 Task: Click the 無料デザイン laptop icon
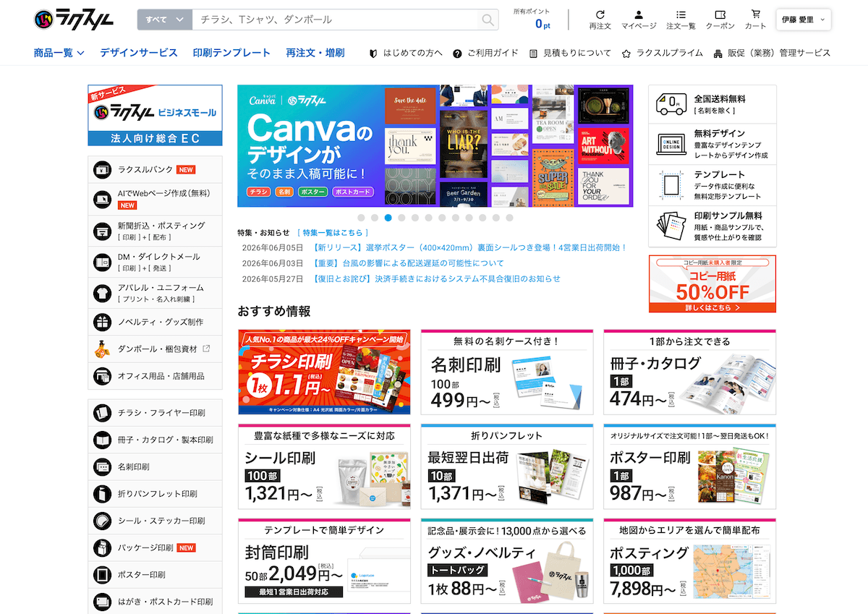pyautogui.click(x=671, y=144)
